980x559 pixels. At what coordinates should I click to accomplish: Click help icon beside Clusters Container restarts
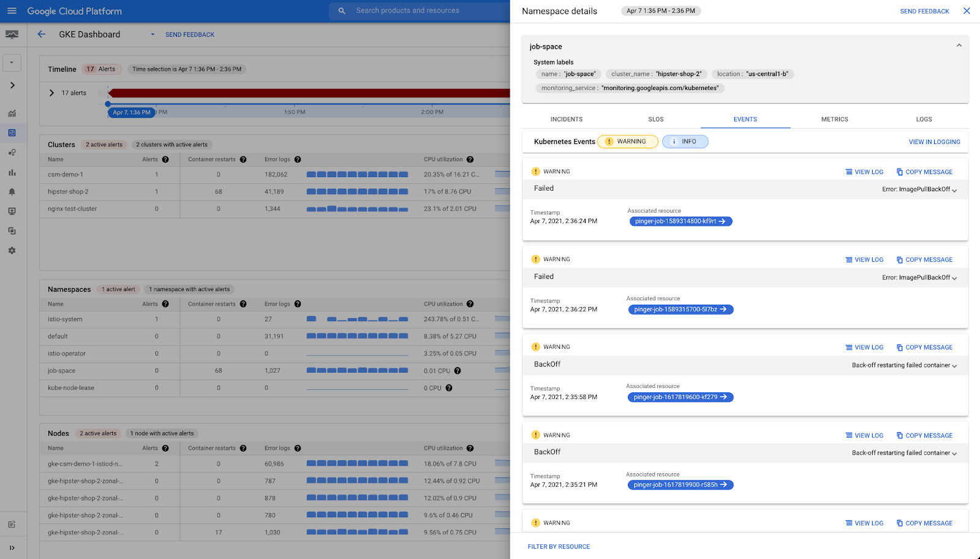pyautogui.click(x=243, y=159)
